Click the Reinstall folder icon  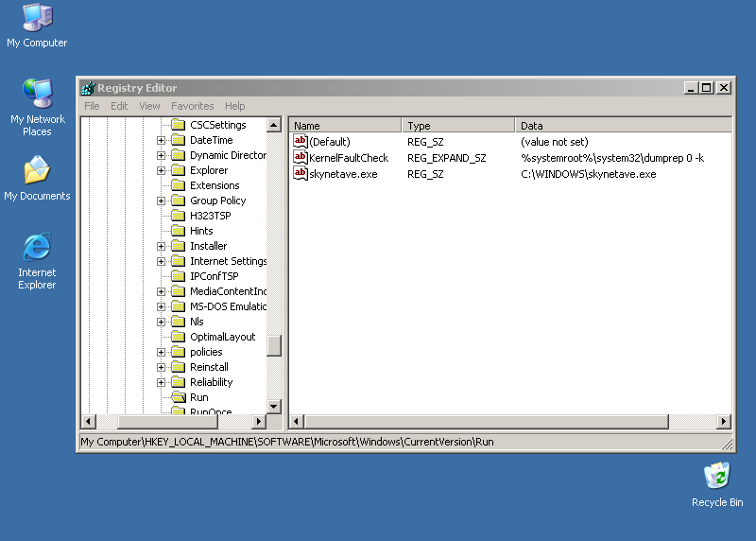(179, 367)
